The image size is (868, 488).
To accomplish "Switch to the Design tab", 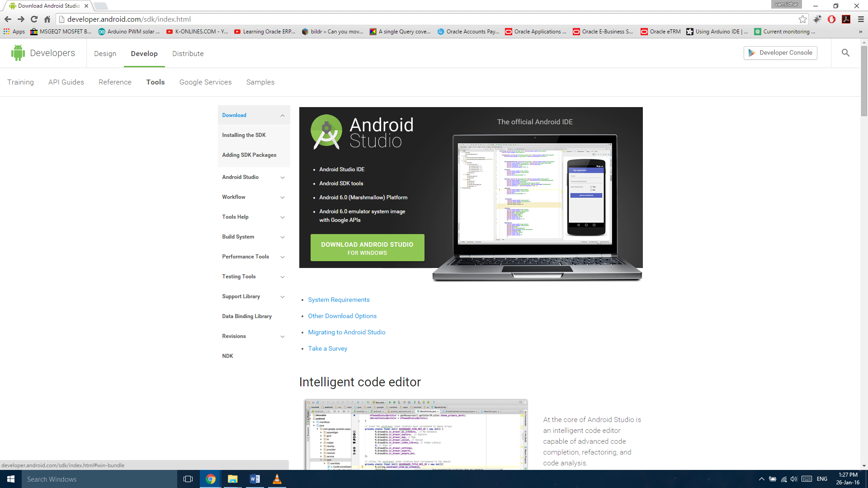I will click(x=105, y=53).
